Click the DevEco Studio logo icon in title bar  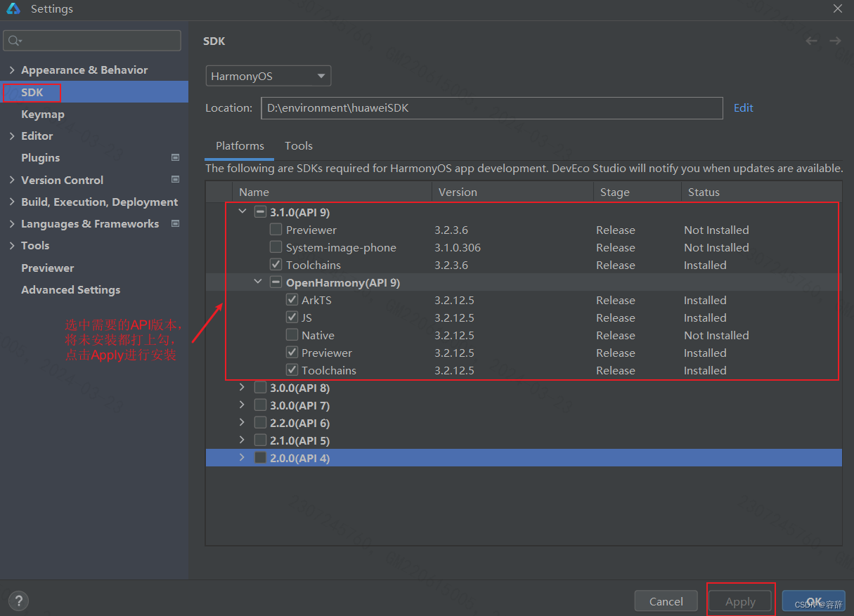[x=13, y=9]
